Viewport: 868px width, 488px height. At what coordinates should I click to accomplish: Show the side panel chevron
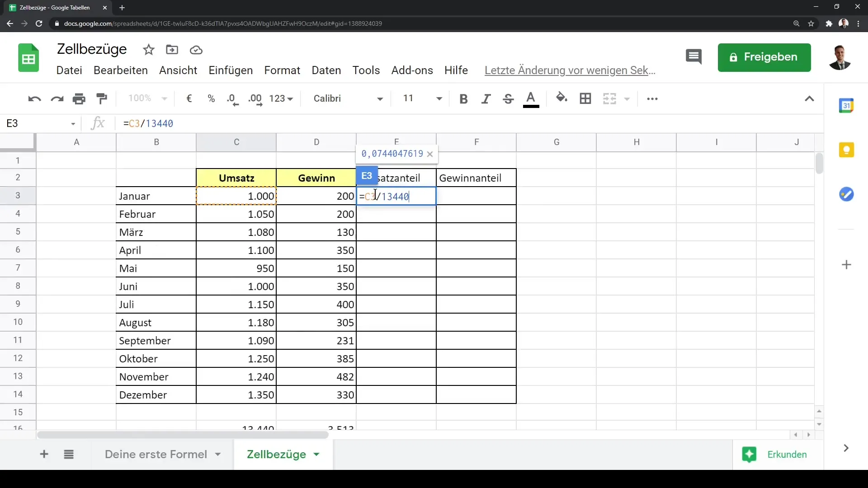click(x=846, y=448)
